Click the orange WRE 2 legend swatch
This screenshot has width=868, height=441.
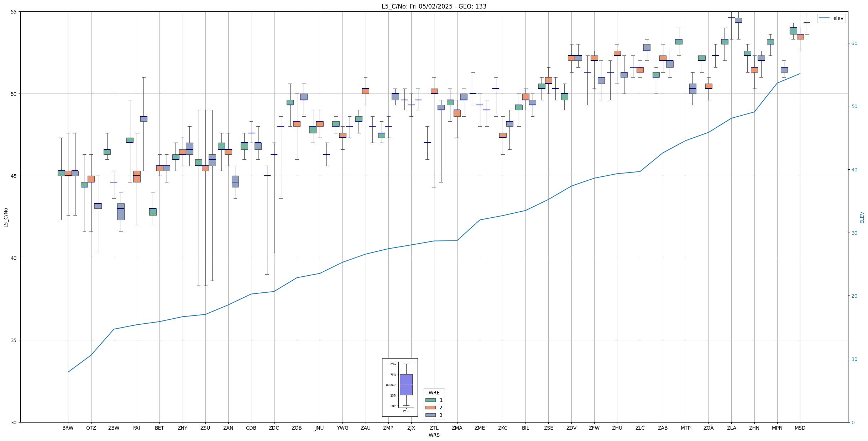[430, 408]
